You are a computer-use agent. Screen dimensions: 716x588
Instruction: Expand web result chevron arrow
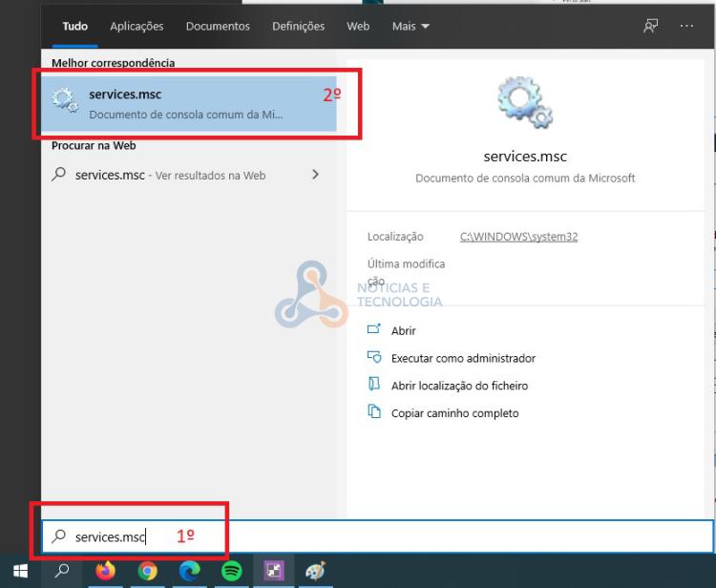coord(315,175)
